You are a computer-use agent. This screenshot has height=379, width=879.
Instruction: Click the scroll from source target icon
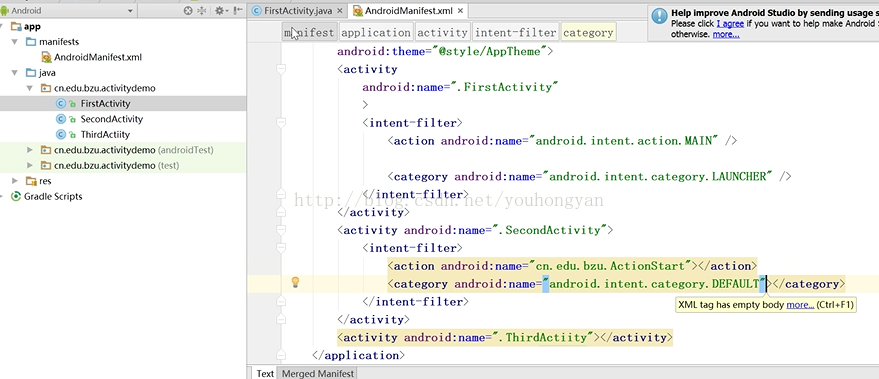coord(188,11)
